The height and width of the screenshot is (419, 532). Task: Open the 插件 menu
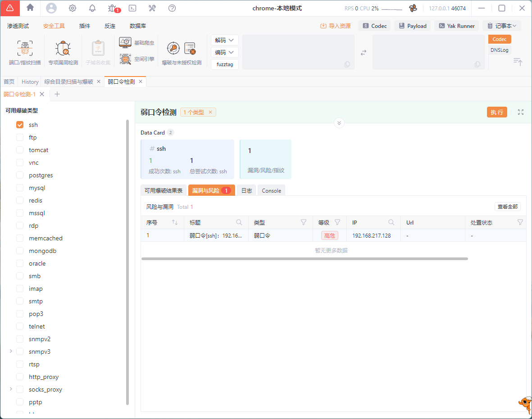(x=85, y=26)
